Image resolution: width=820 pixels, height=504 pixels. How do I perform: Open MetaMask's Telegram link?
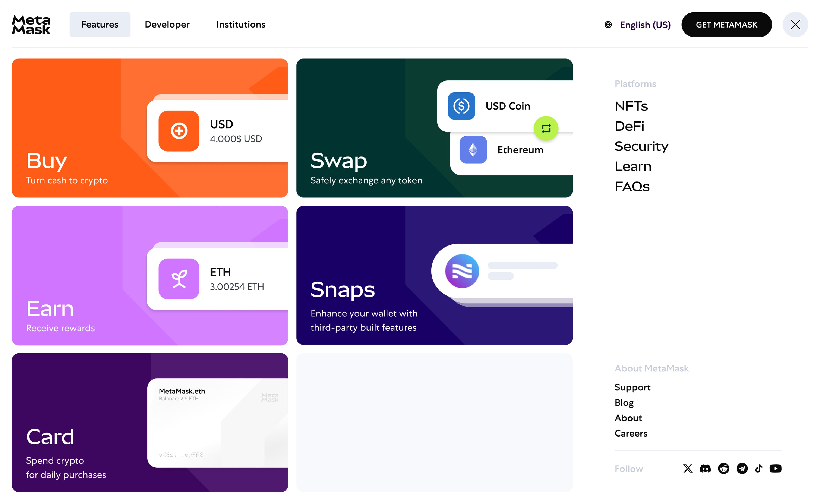742,468
